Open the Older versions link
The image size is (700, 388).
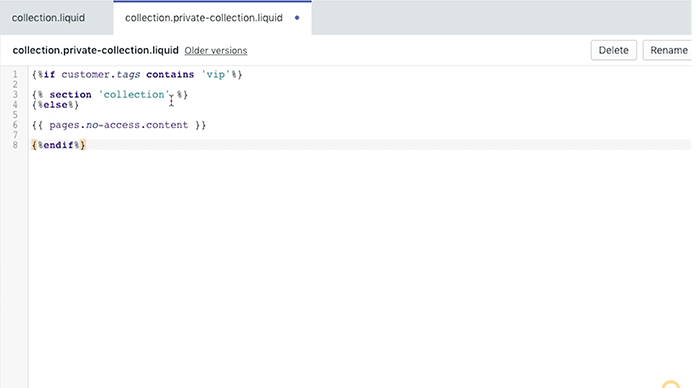(x=216, y=50)
